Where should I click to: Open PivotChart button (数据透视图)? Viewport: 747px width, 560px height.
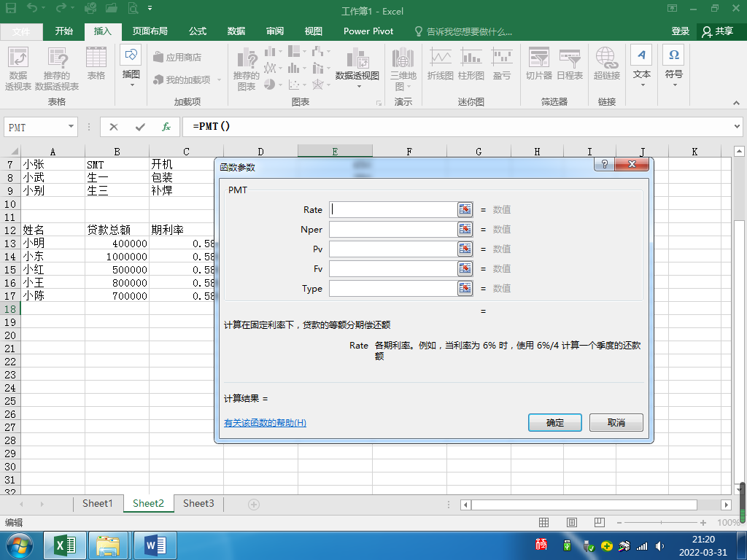coord(357,68)
